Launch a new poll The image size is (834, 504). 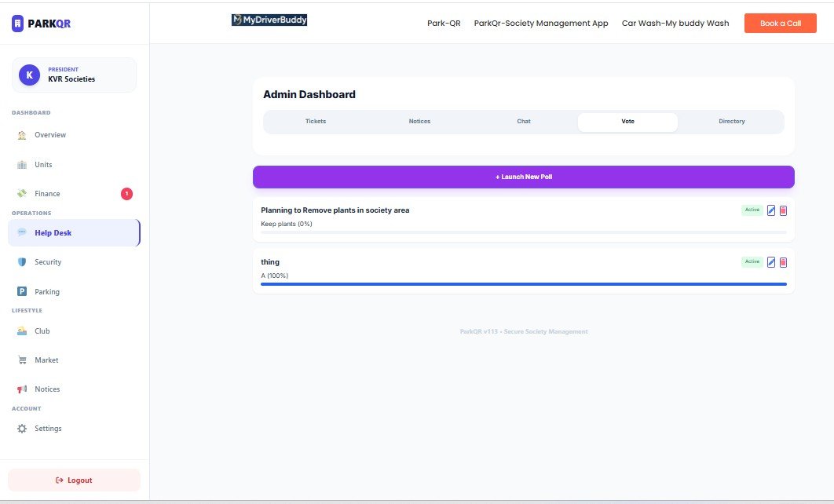(x=523, y=177)
